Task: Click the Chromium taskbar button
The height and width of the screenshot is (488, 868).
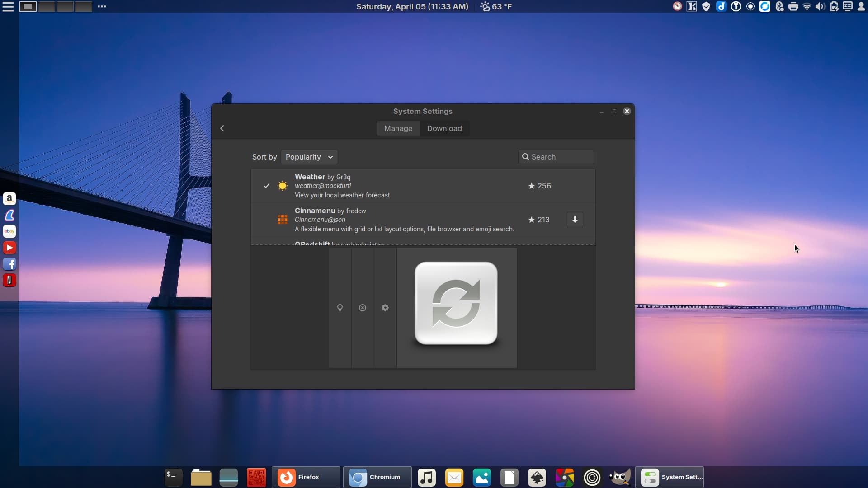Action: click(x=377, y=477)
